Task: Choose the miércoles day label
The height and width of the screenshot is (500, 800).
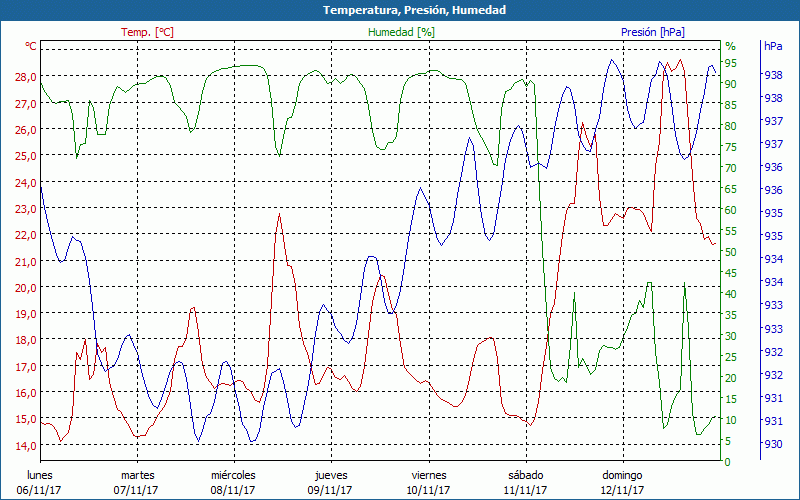Action: (x=233, y=475)
